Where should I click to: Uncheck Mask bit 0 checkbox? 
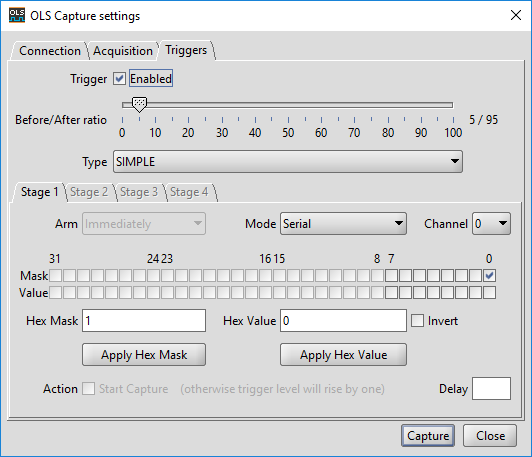(x=489, y=275)
